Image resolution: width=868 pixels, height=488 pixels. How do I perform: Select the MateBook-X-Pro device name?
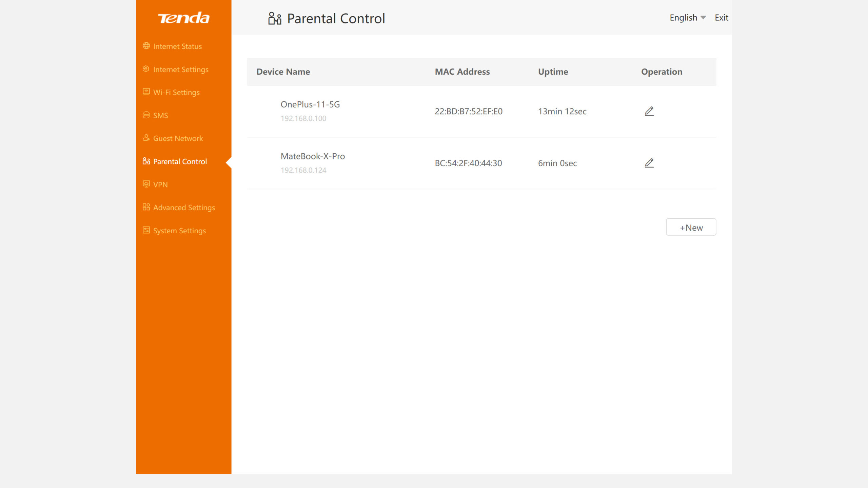click(313, 156)
